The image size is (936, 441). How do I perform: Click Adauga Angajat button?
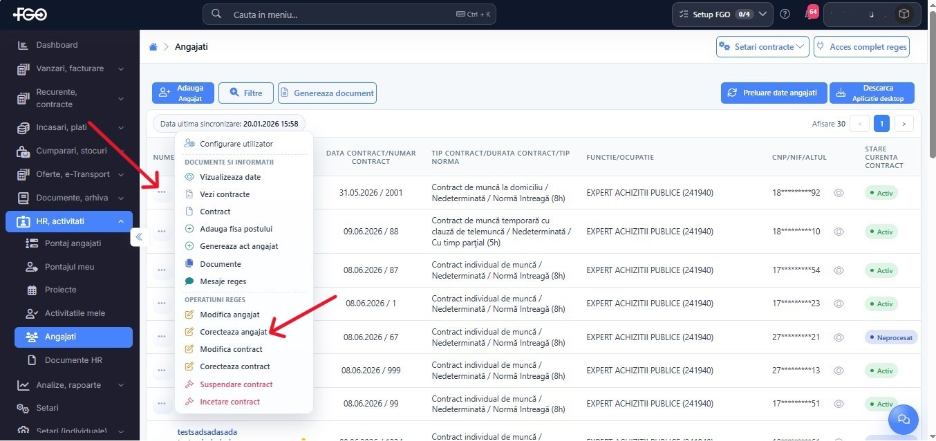click(x=183, y=92)
